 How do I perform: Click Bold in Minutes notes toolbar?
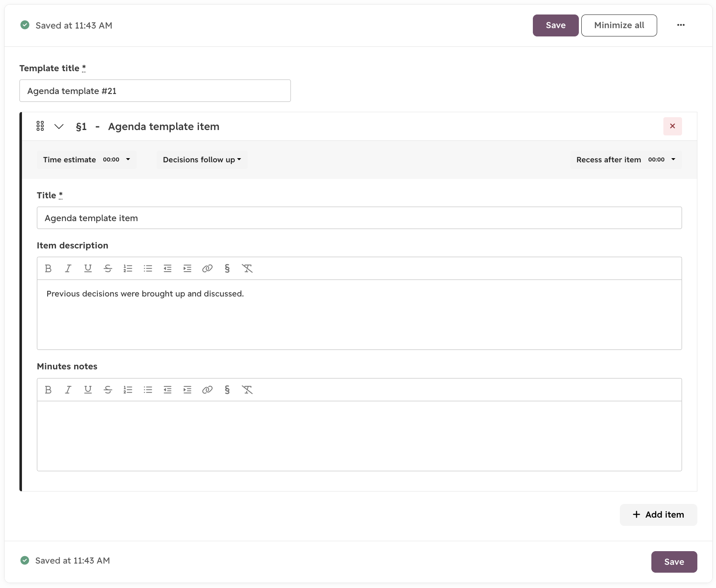pyautogui.click(x=48, y=390)
